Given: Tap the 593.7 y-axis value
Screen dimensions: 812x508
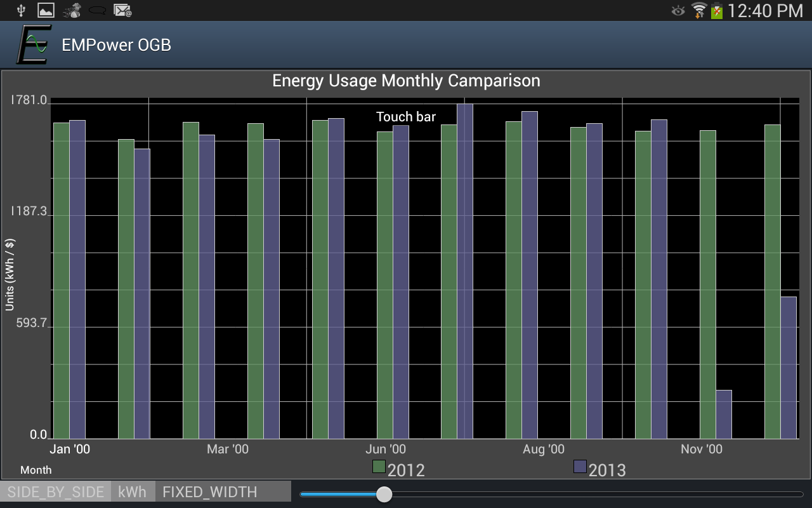Looking at the screenshot, I should coord(33,323).
